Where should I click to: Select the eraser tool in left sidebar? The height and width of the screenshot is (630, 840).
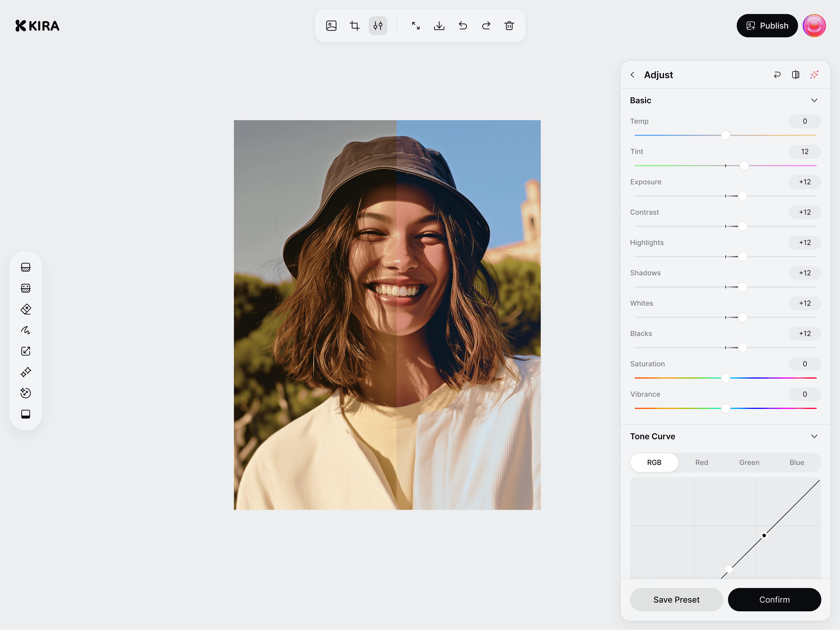(x=26, y=309)
